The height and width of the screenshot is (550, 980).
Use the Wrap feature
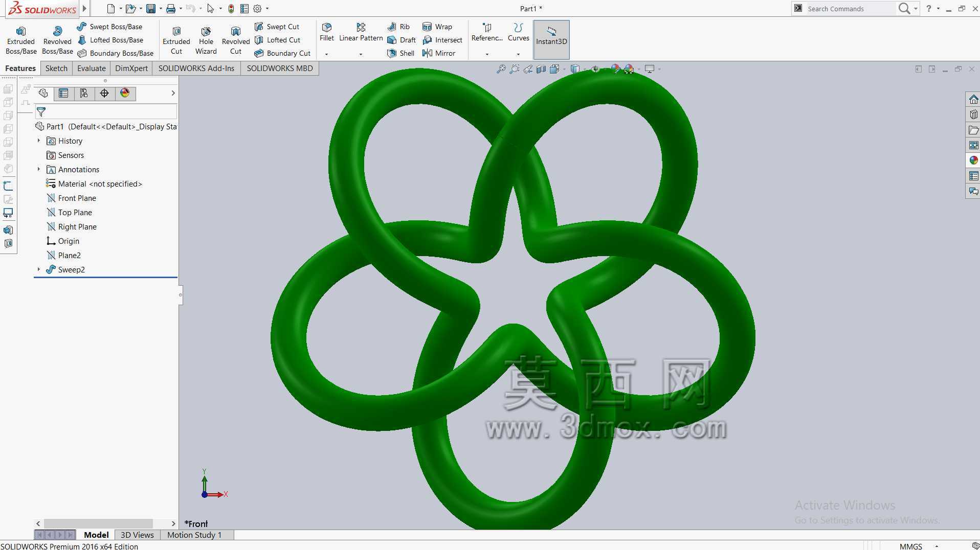(x=437, y=27)
